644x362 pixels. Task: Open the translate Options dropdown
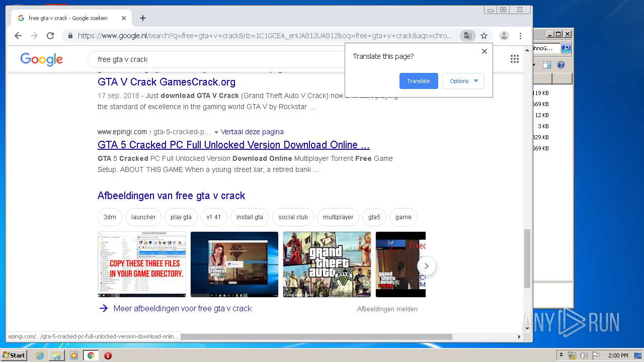pos(463,81)
